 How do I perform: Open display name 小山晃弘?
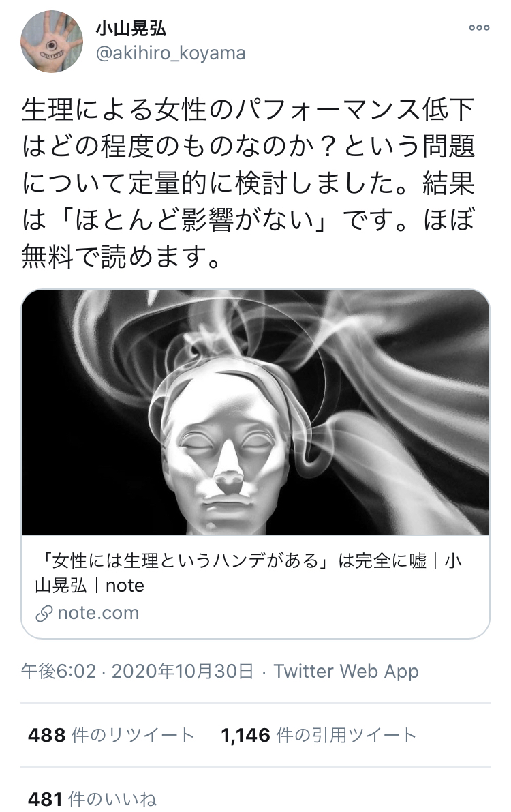coord(131,29)
